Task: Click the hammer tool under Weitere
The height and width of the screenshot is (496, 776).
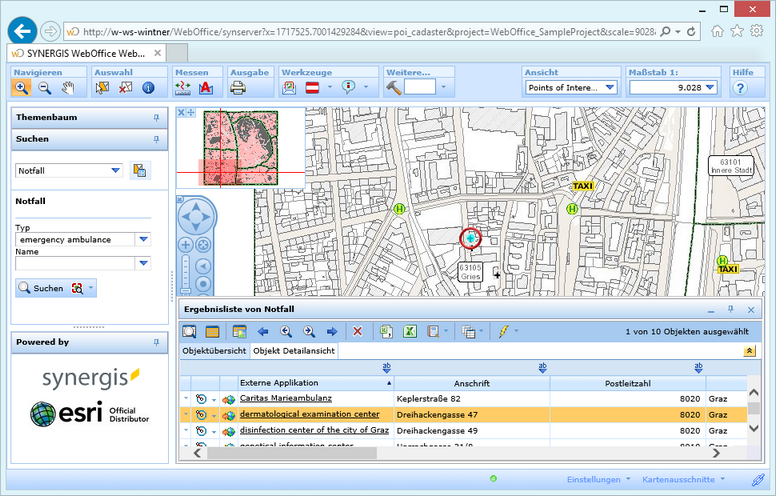Action: (x=394, y=88)
